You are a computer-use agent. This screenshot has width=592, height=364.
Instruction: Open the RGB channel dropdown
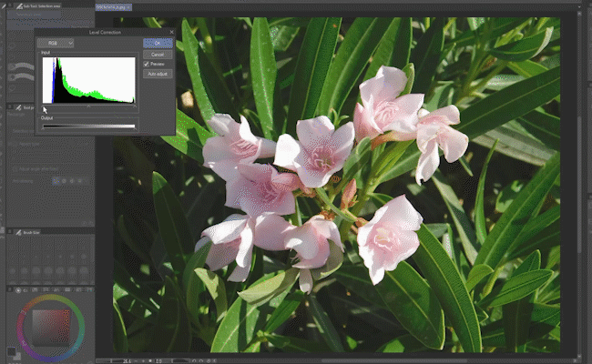pyautogui.click(x=56, y=44)
